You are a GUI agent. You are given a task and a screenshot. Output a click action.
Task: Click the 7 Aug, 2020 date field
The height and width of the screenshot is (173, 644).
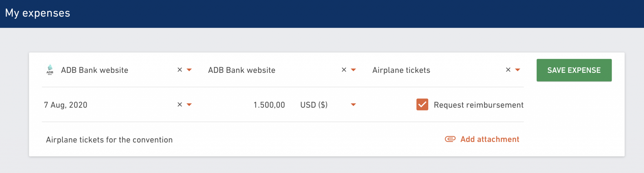coord(108,105)
